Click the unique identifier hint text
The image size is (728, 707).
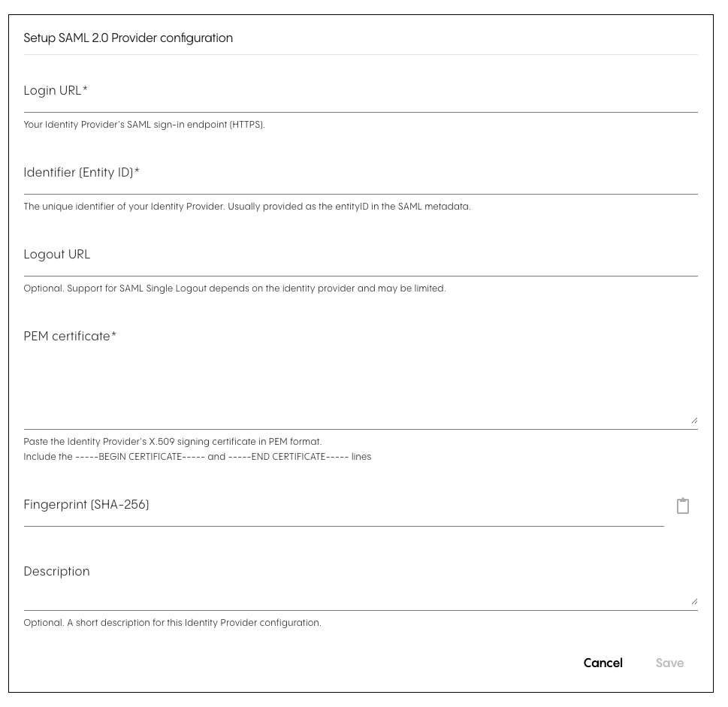(247, 207)
